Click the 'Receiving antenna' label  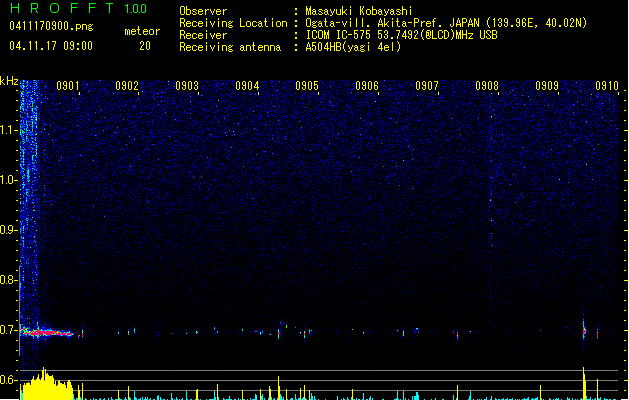(x=230, y=47)
